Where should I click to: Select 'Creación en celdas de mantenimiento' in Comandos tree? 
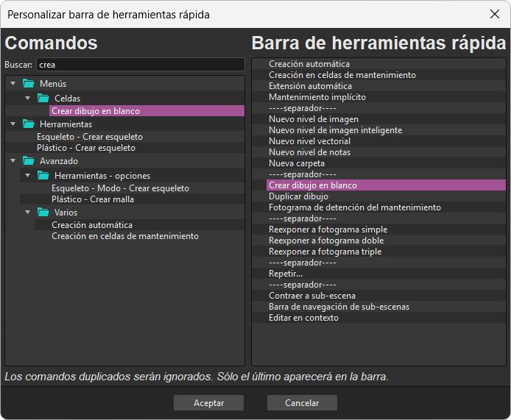(x=125, y=236)
